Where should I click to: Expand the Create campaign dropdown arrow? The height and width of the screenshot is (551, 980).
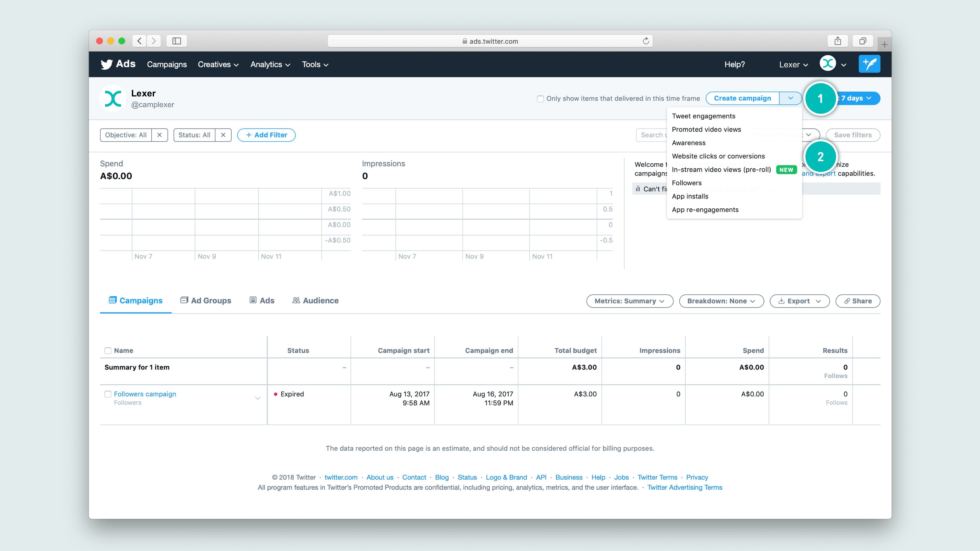[791, 98]
